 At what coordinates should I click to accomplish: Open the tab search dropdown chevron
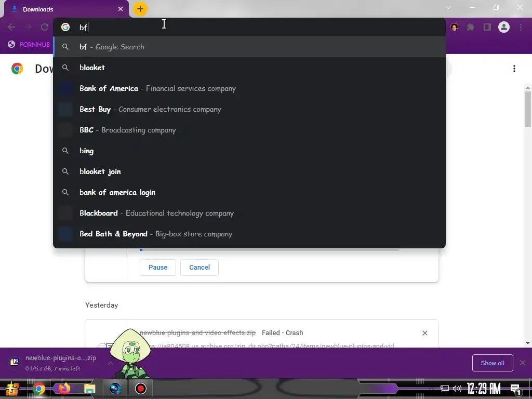[448, 7]
